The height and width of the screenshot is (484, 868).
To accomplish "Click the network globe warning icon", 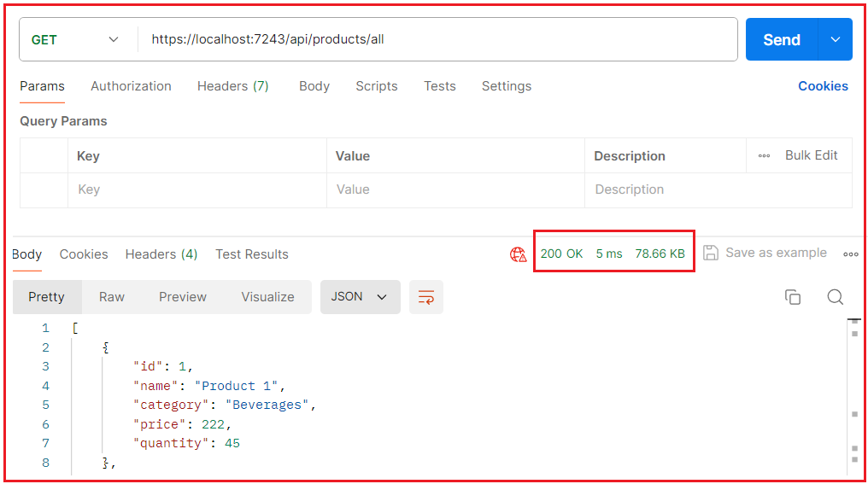I will 518,254.
